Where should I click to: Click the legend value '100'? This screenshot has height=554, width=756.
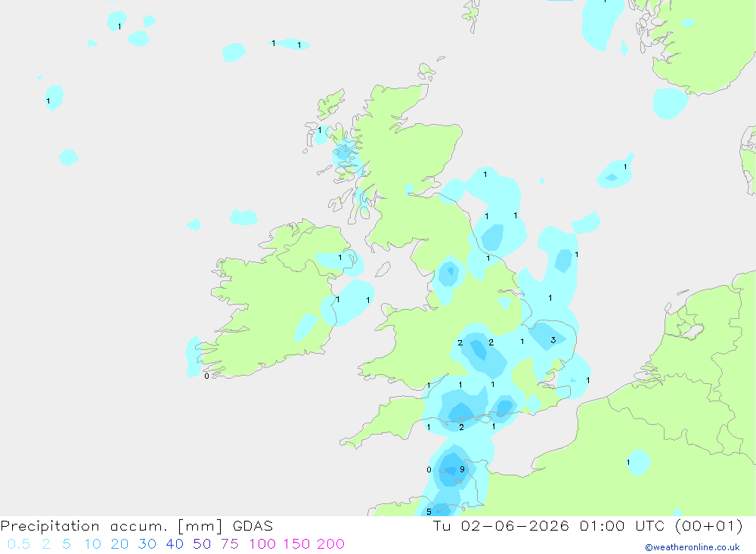(x=262, y=544)
